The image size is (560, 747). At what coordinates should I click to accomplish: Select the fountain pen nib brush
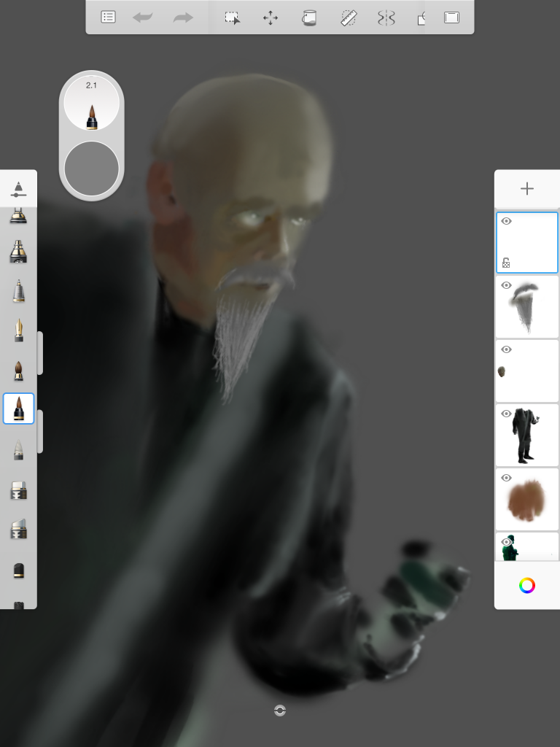click(18, 330)
